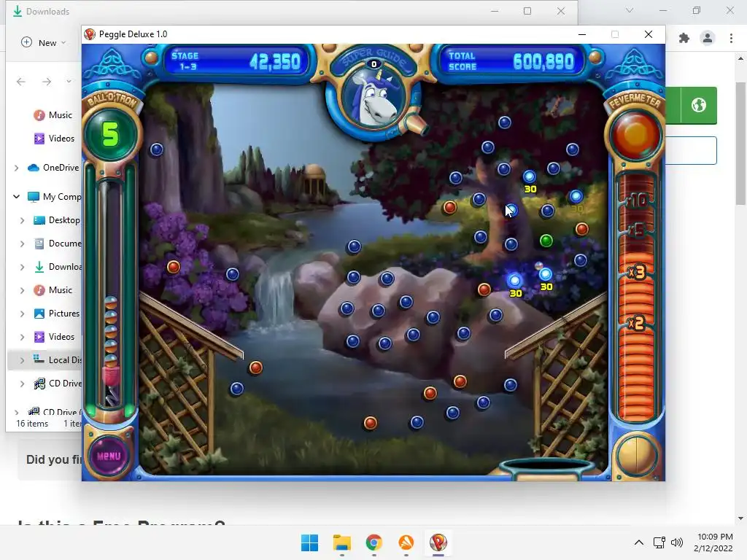Open Windows Start menu
This screenshot has width=747, height=560.
(309, 542)
